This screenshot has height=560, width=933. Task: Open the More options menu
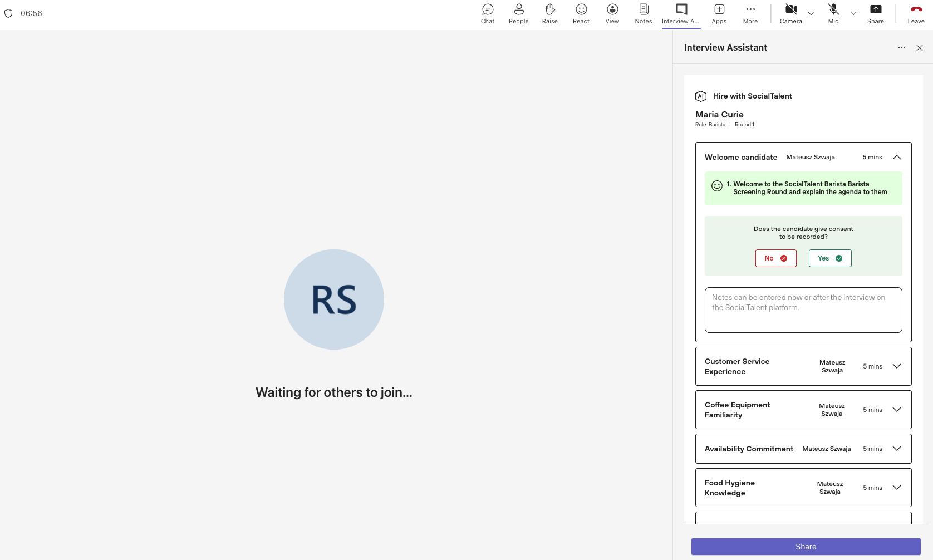pyautogui.click(x=750, y=14)
